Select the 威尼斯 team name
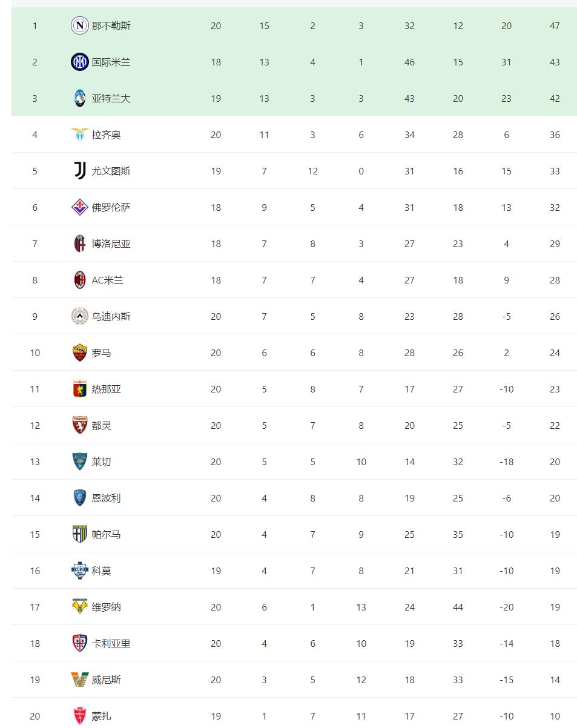Screen dimensions: 577x728 click(x=106, y=680)
